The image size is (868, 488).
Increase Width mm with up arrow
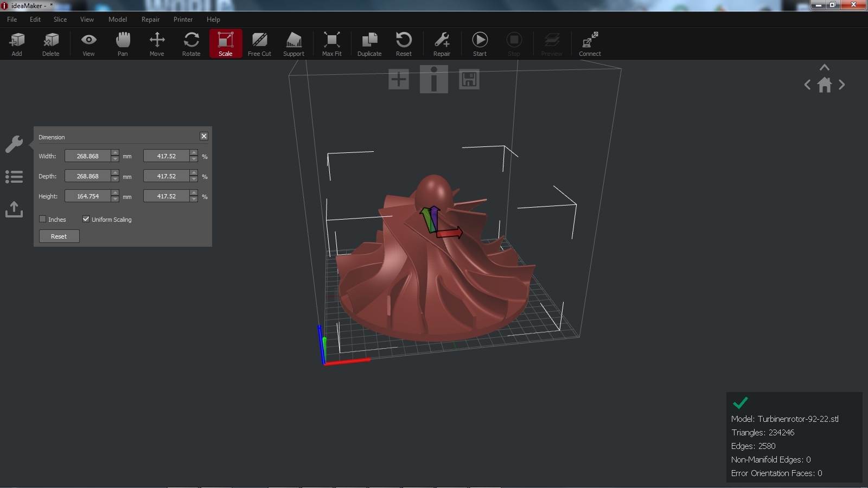pyautogui.click(x=115, y=153)
